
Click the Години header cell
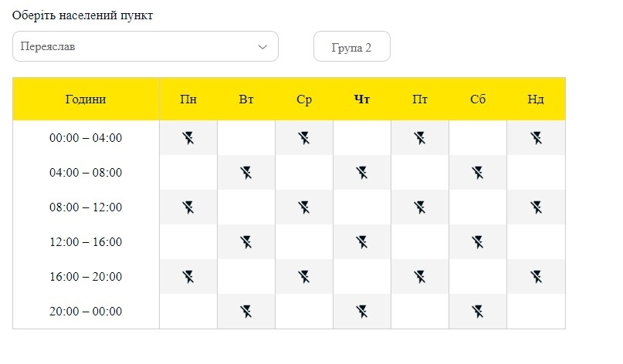[86, 99]
